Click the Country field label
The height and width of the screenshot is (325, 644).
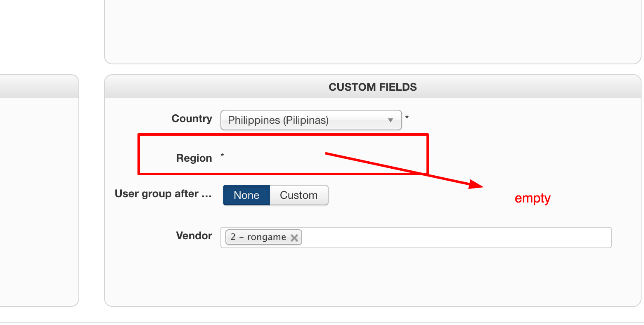tap(192, 119)
